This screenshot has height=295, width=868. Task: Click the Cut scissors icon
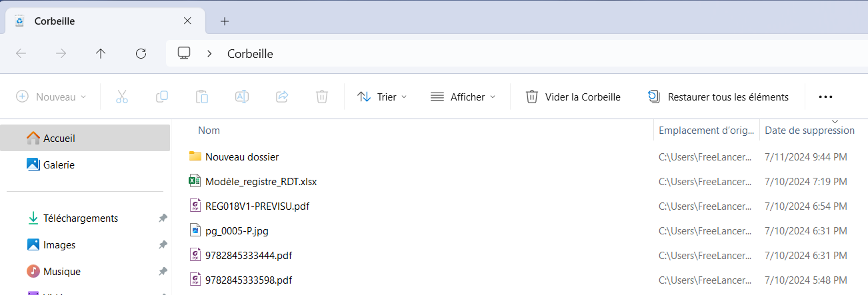pos(121,97)
